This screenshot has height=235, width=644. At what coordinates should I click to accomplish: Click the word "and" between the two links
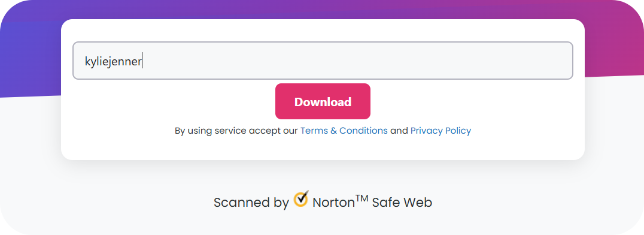(399, 131)
